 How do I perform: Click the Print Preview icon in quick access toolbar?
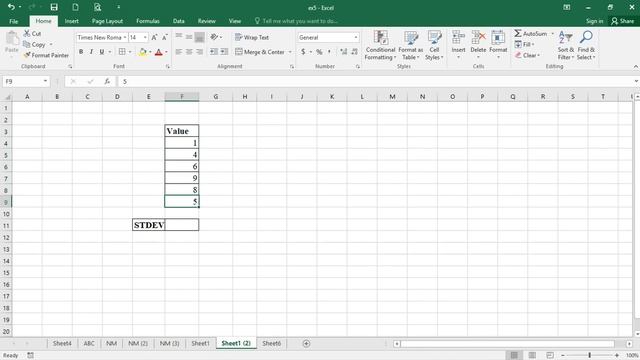point(97,7)
